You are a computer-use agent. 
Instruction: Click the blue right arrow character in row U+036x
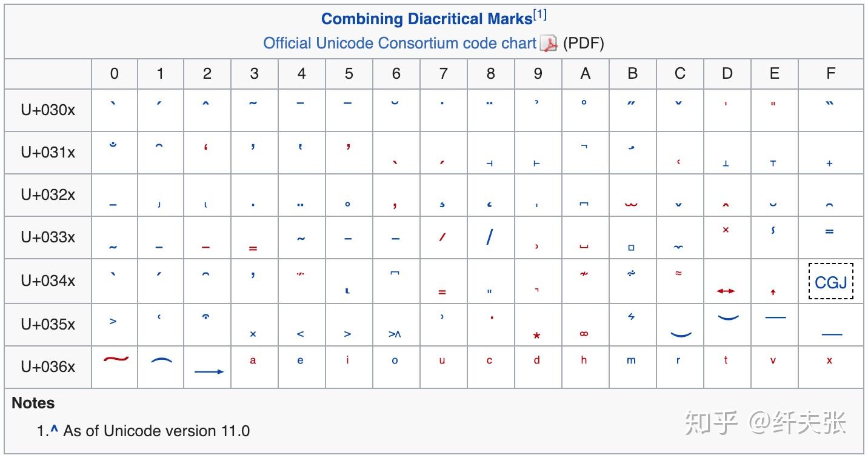(x=209, y=371)
